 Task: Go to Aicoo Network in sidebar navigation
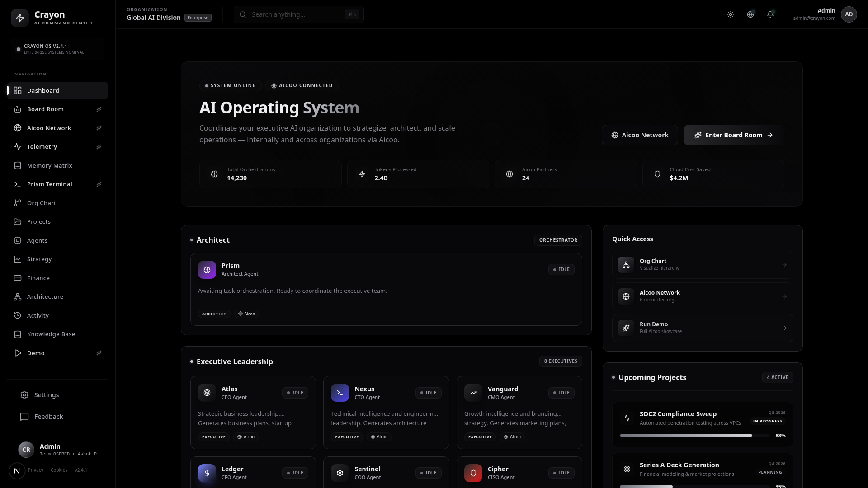pyautogui.click(x=57, y=128)
